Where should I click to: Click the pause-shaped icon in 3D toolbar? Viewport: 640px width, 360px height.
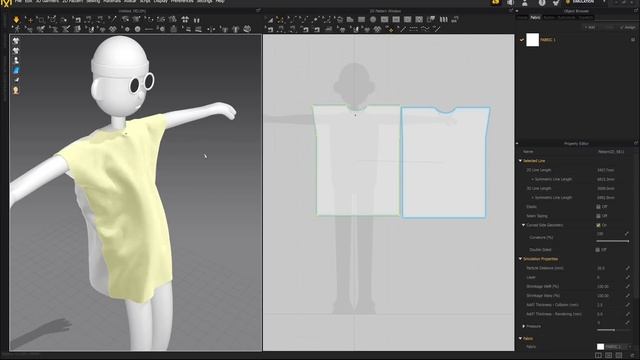click(x=197, y=20)
